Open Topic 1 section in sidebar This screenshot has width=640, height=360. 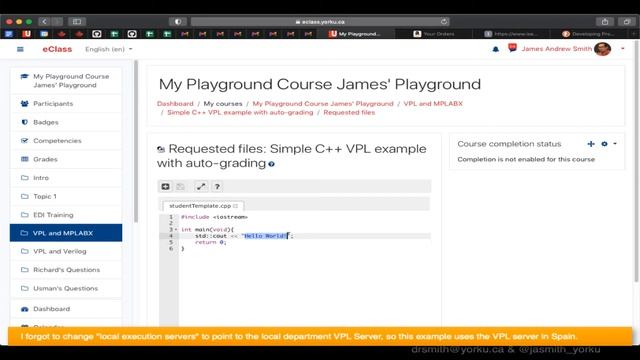click(66, 196)
